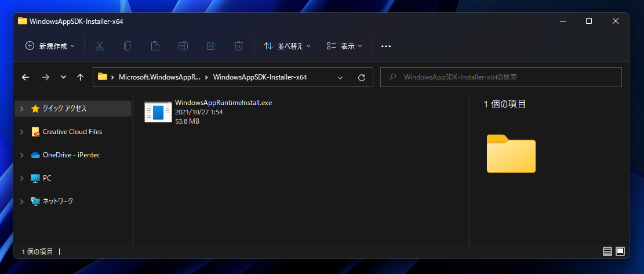Click 1 個の項目 status bar text
This screenshot has width=644, height=274.
[37, 251]
